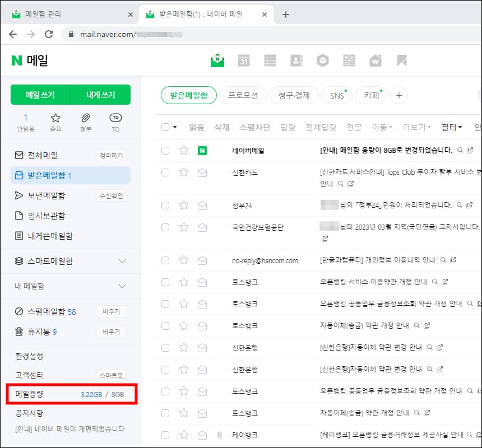Screen dimensions: 482x448
Task: Show unread mail count filter
Action: [x=26, y=122]
